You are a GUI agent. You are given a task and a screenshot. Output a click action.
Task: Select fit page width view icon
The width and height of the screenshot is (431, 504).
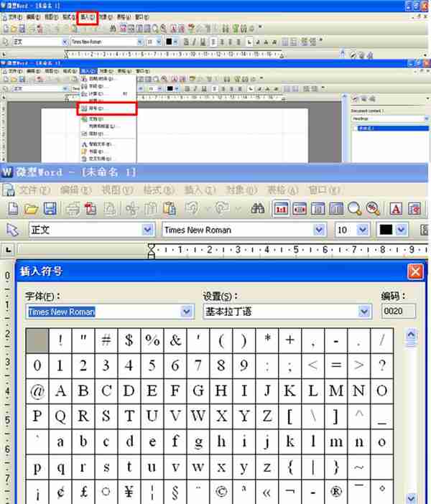point(300,209)
